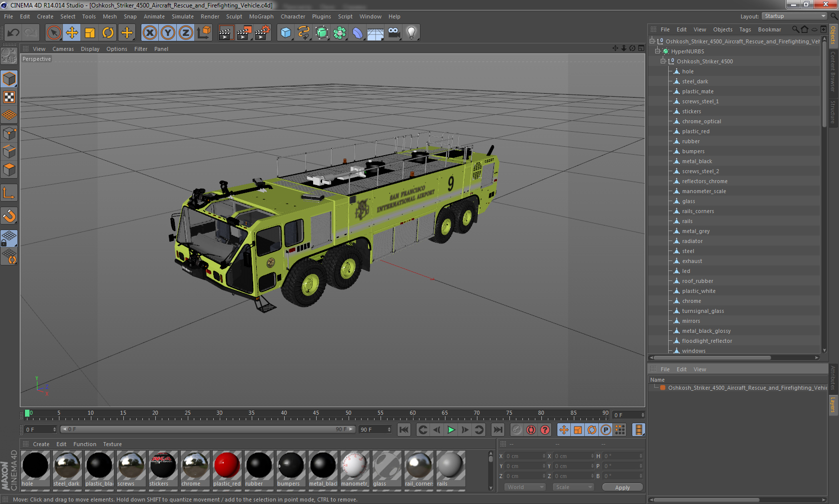Switch to Points mode icon
Screen dimensions: 839x504
9,133
